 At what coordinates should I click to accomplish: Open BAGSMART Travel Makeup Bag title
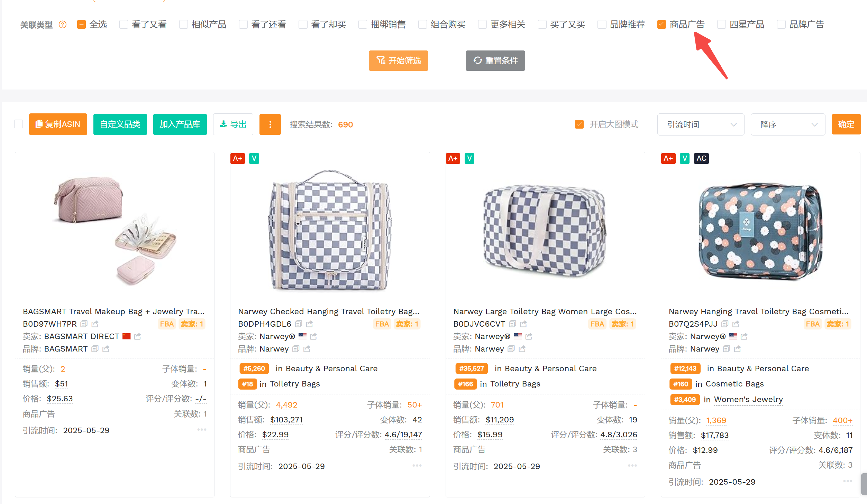114,311
